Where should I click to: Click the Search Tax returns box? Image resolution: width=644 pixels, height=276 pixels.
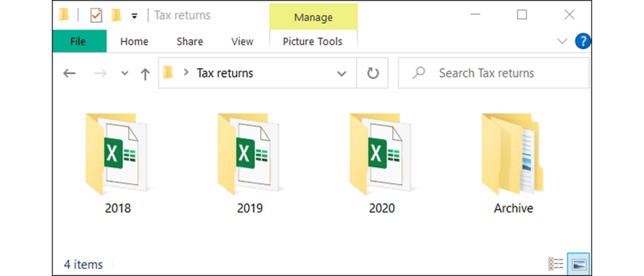[494, 74]
